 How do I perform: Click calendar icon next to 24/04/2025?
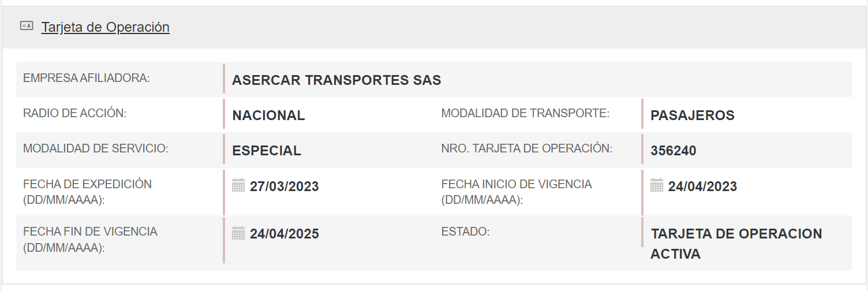[238, 233]
